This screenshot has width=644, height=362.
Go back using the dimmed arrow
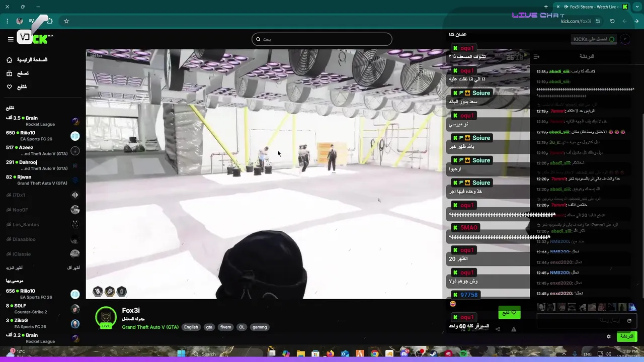(x=624, y=21)
